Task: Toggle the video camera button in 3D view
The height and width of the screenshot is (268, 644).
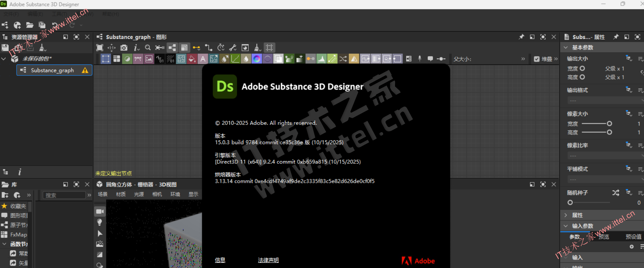Action: pos(100,211)
